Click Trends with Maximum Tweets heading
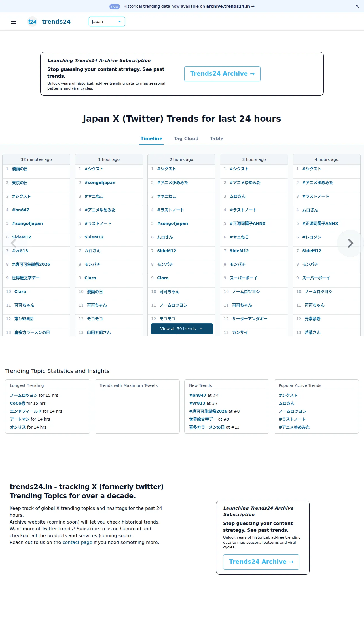364x629 pixels. coord(128,385)
